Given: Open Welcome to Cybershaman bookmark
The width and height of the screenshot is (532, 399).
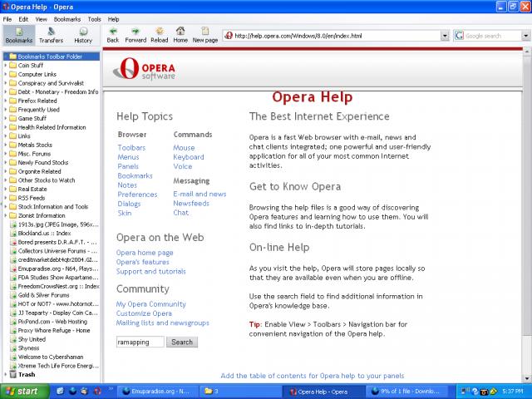Looking at the screenshot, I should pyautogui.click(x=47, y=357).
